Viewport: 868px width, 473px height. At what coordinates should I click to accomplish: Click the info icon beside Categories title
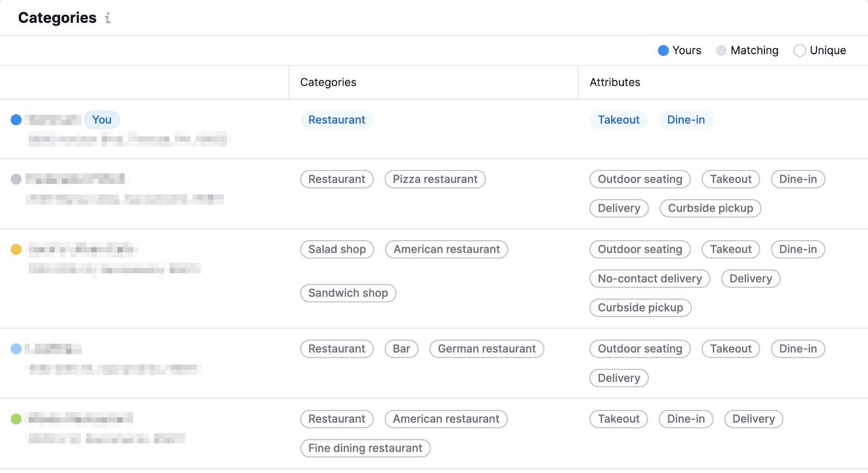point(108,18)
